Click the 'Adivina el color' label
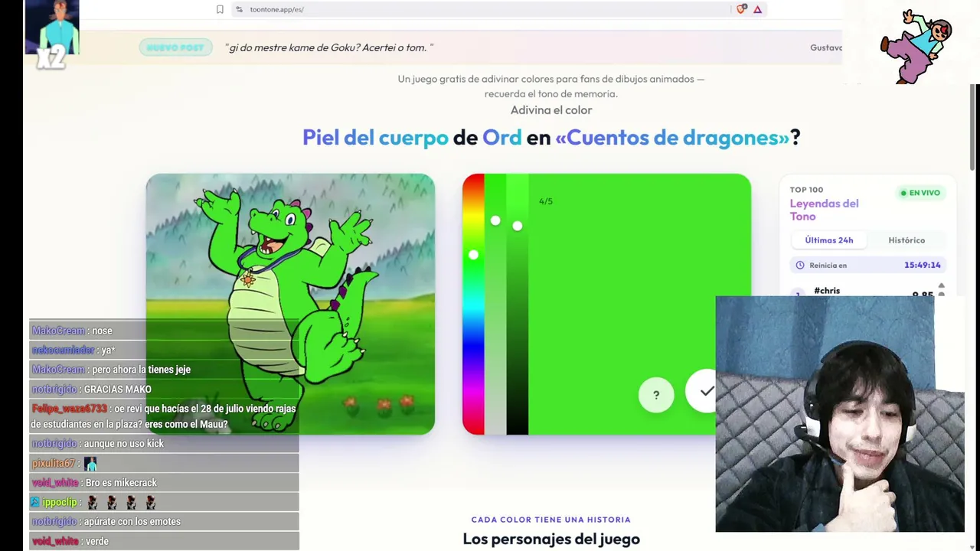The width and height of the screenshot is (980, 551). 551,110
